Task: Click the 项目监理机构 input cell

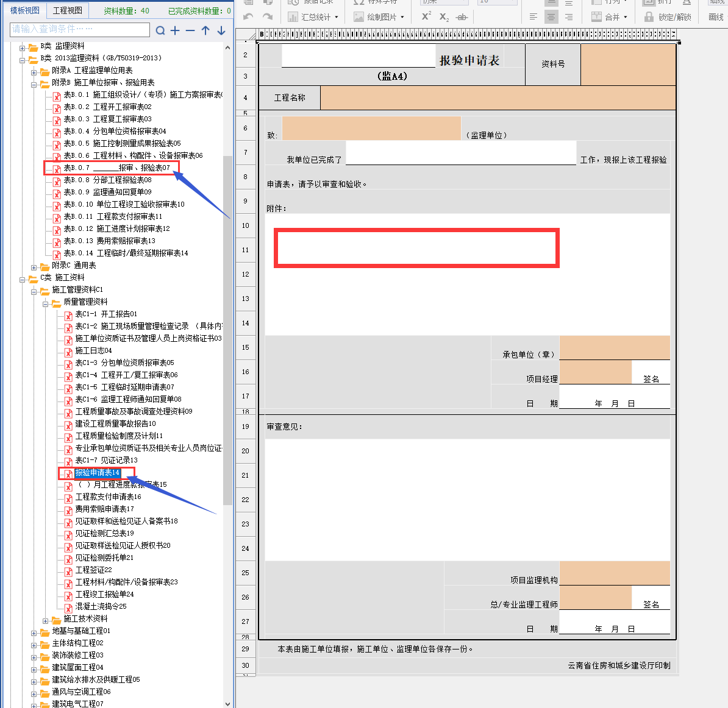Action: click(615, 573)
